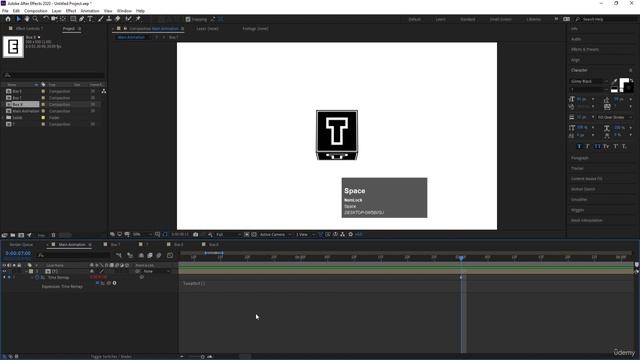Select the Brush tool

100,19
